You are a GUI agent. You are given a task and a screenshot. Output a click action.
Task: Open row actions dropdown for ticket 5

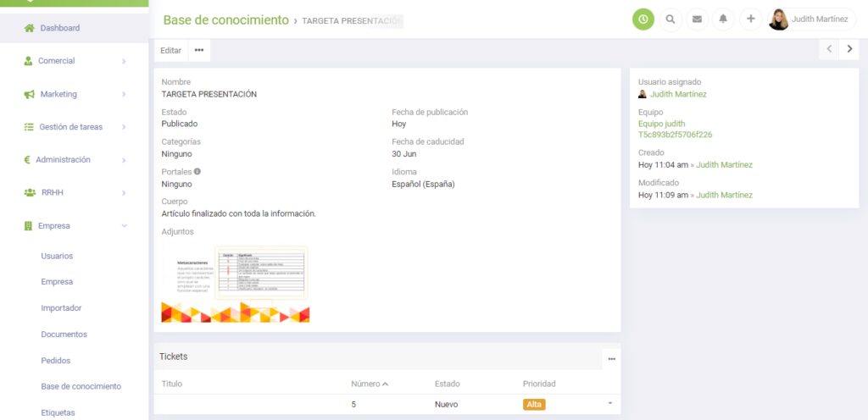click(609, 403)
